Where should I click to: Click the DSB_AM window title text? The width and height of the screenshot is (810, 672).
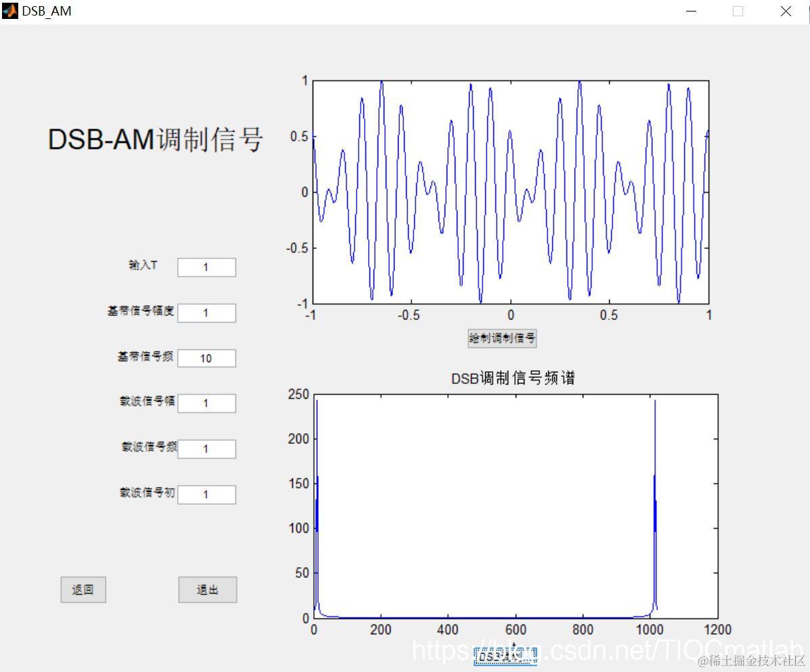(47, 11)
